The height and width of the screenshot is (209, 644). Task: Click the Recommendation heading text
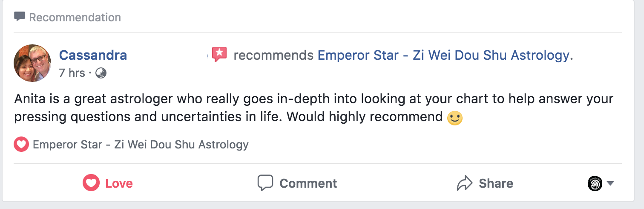(x=75, y=17)
